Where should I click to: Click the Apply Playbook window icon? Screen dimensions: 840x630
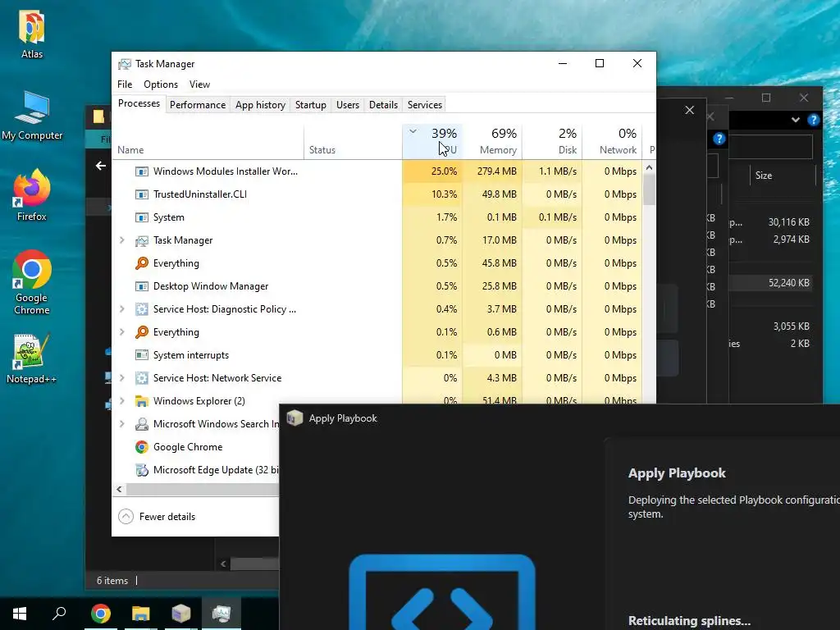294,418
